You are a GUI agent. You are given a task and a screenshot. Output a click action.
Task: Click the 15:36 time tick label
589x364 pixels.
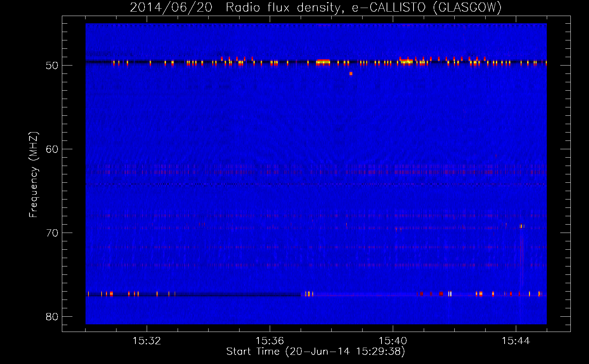(x=270, y=341)
